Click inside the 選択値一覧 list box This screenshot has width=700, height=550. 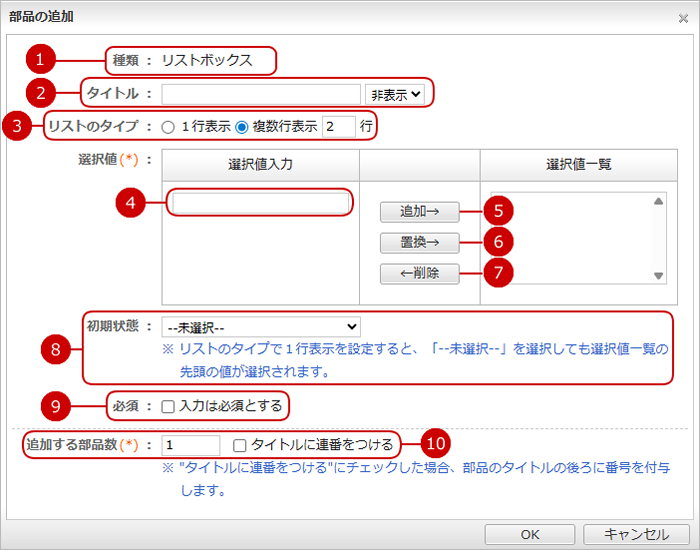click(570, 238)
